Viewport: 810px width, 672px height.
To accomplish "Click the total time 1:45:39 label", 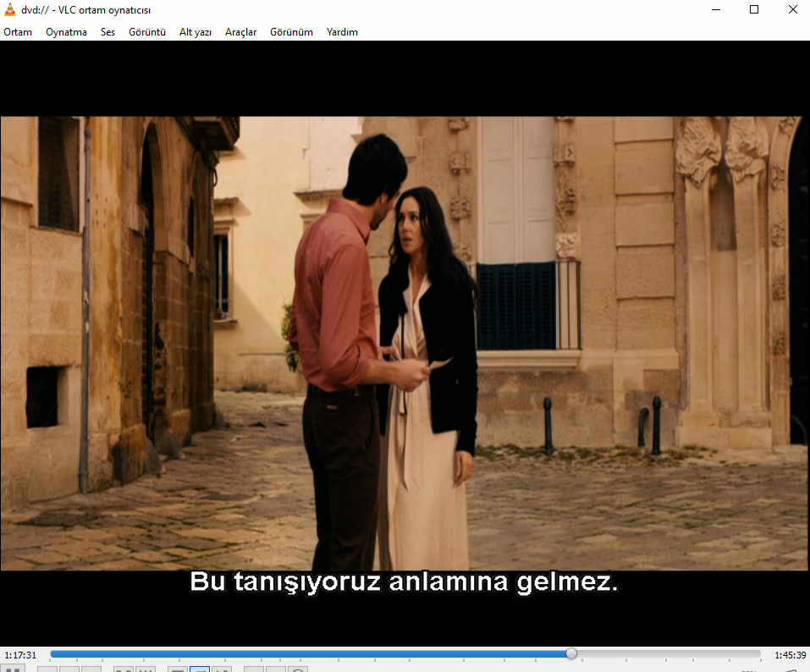I will click(790, 655).
